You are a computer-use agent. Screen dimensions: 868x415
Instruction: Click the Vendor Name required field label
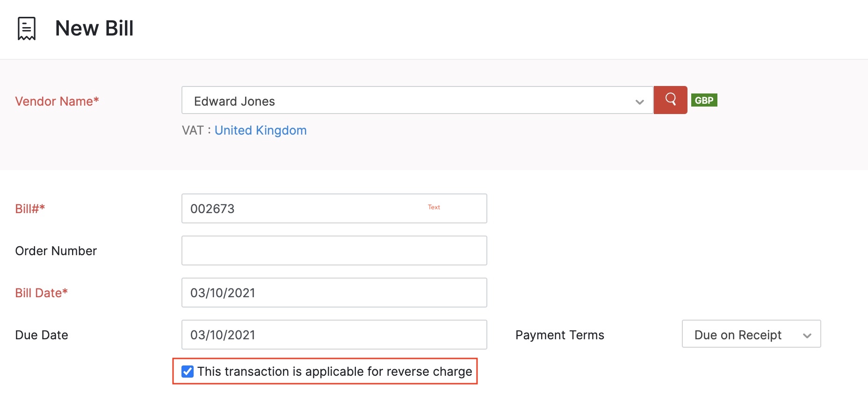coord(57,101)
